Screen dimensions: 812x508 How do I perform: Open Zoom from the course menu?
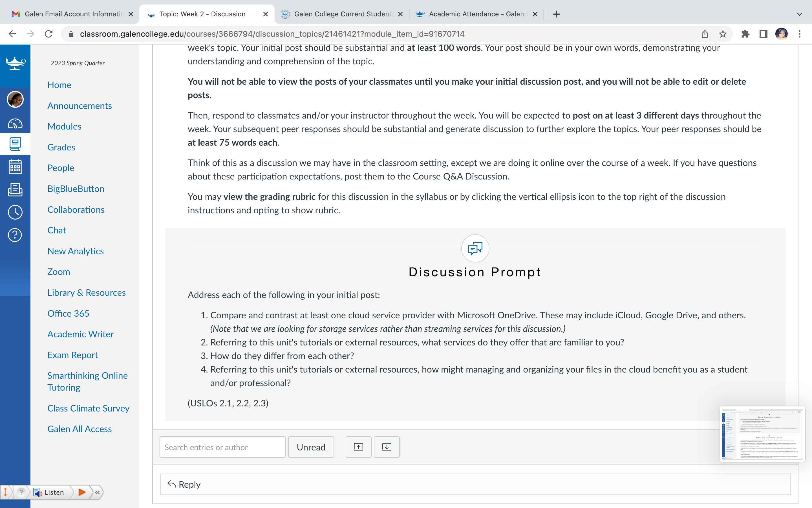59,272
